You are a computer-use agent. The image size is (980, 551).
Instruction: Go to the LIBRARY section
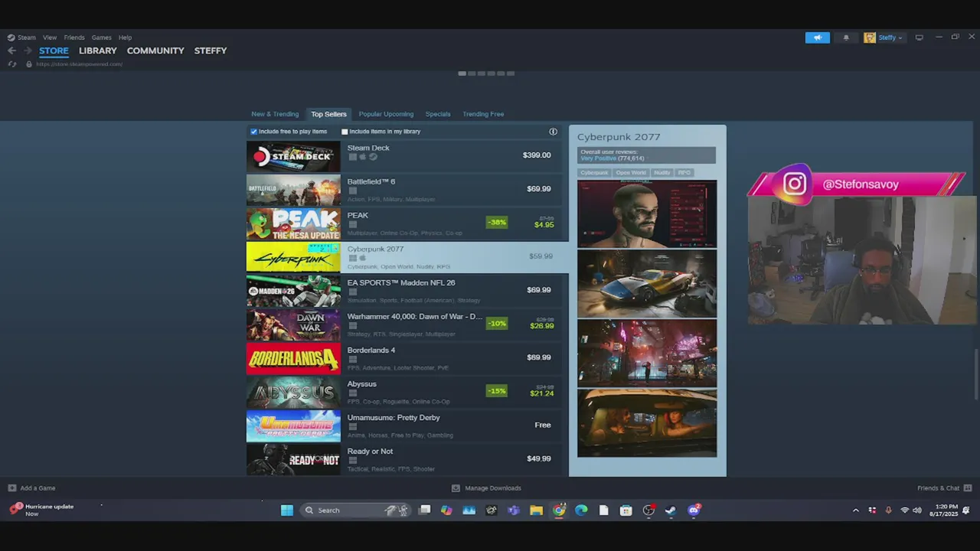pos(98,51)
